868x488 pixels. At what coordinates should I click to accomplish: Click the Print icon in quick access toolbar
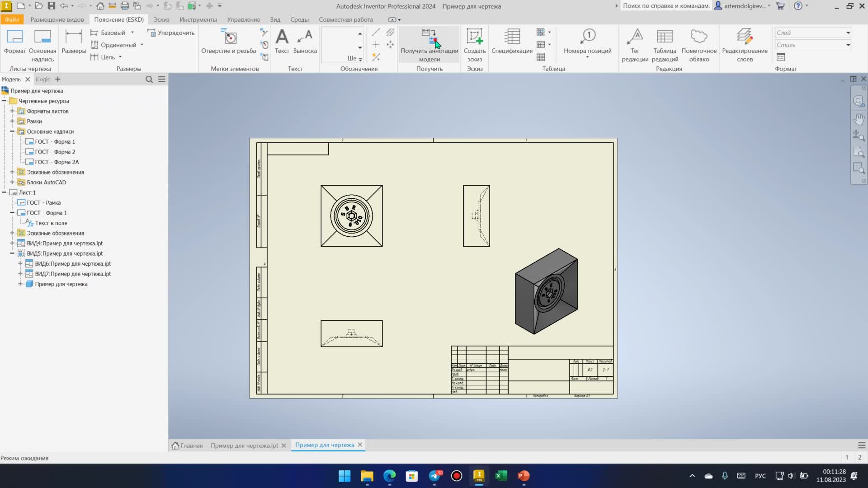point(125,6)
